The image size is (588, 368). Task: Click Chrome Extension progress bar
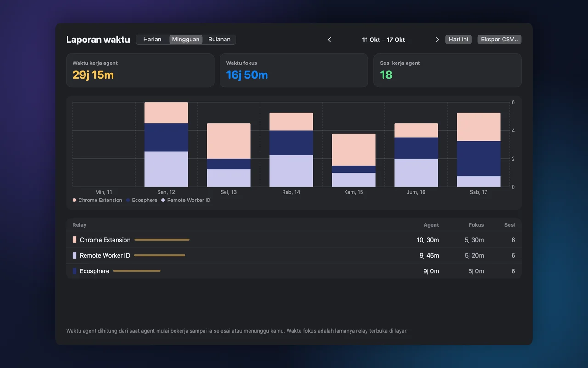pos(162,240)
